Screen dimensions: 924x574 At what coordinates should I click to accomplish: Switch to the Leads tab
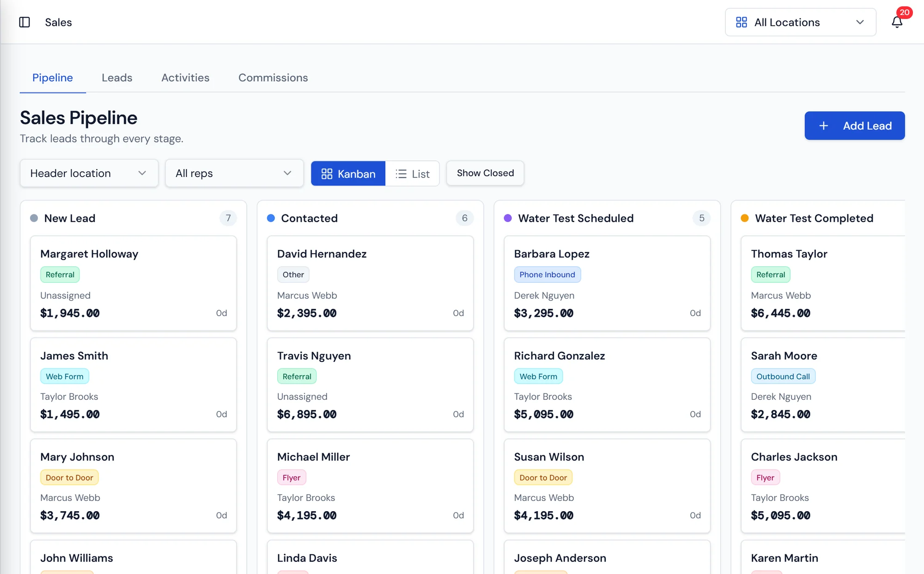point(117,78)
